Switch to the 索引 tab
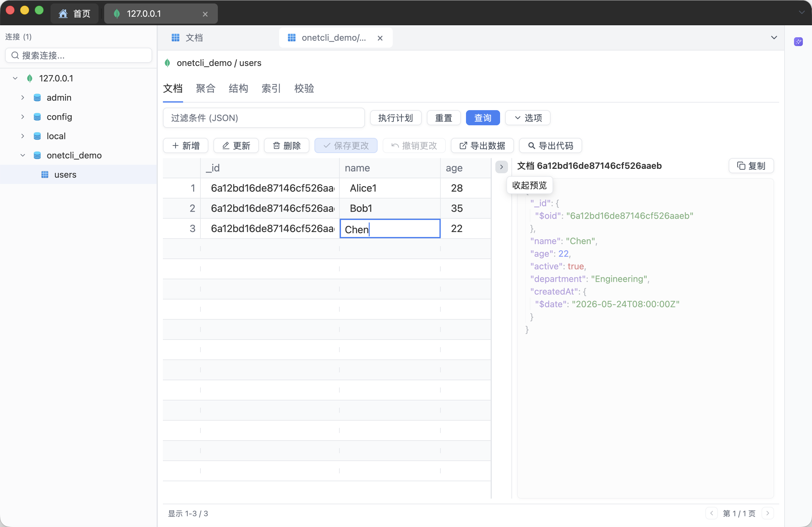Viewport: 812px width, 527px height. (271, 88)
